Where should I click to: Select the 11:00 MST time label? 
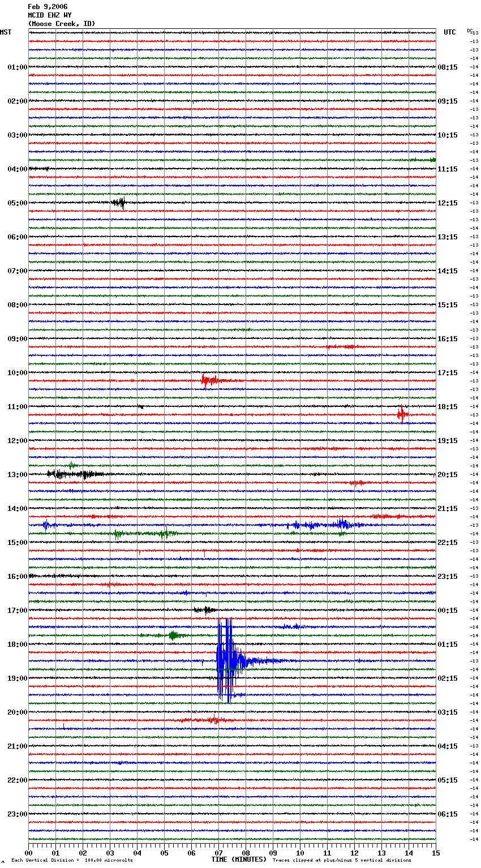point(18,407)
